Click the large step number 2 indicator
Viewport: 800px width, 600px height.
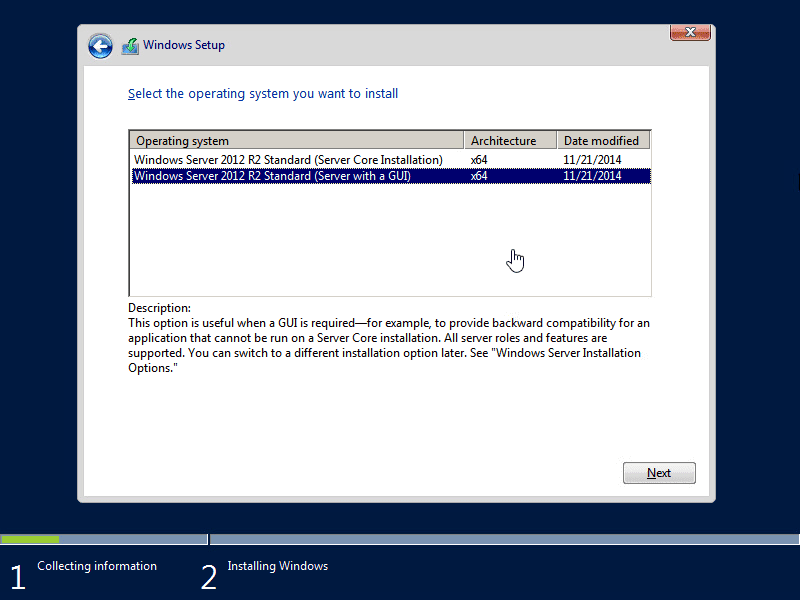(x=209, y=576)
